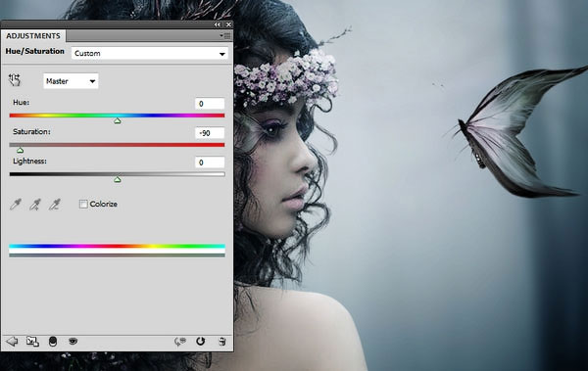Click the Lightness value field
The height and width of the screenshot is (371, 588).
coord(210,162)
